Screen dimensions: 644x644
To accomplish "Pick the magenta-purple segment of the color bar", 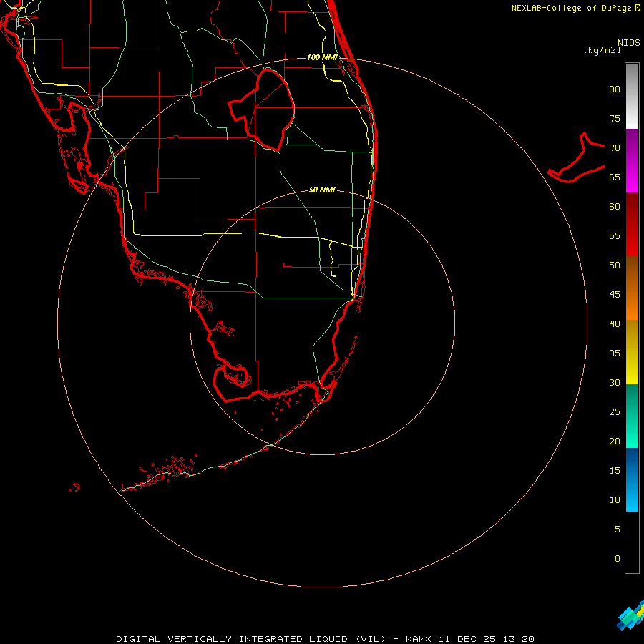I will [x=632, y=160].
